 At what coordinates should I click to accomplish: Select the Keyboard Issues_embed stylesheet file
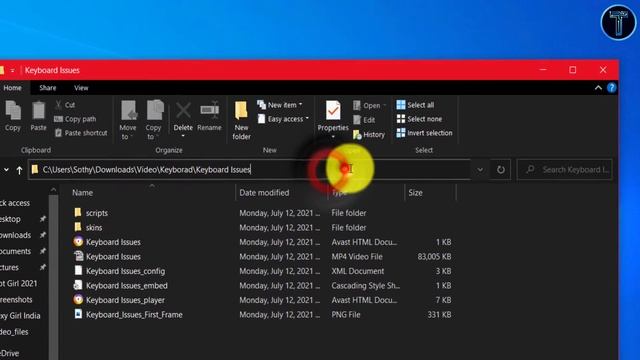127,285
